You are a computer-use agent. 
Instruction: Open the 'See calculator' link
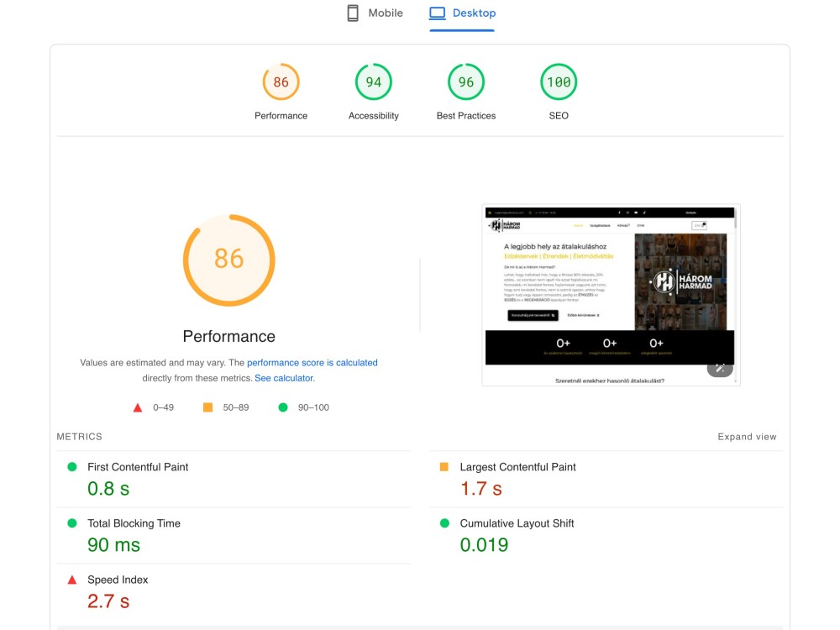284,378
